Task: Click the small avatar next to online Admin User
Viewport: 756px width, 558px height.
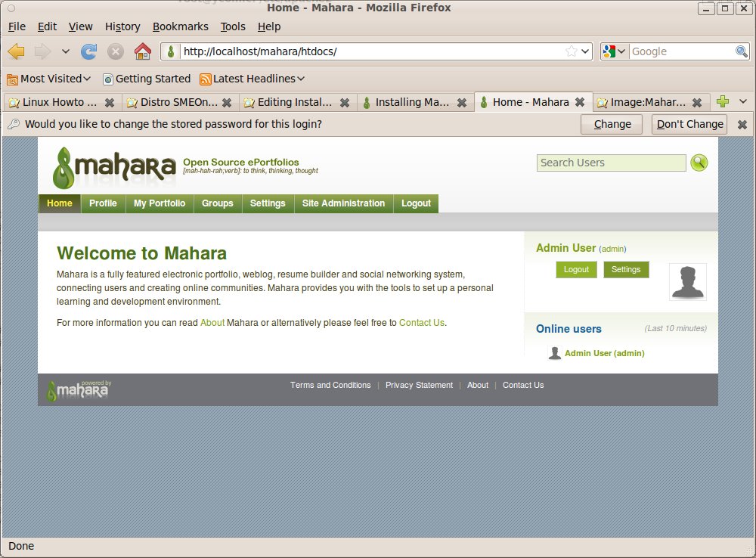Action: 554,353
